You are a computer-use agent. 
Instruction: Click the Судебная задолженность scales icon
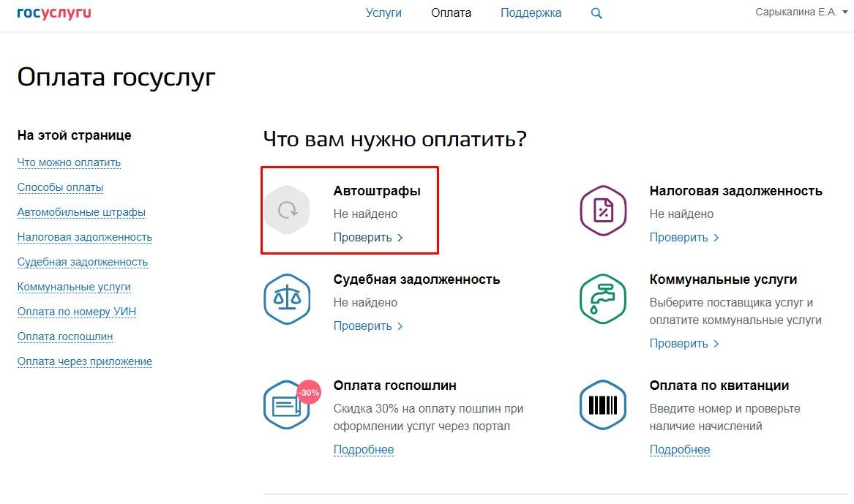287,299
